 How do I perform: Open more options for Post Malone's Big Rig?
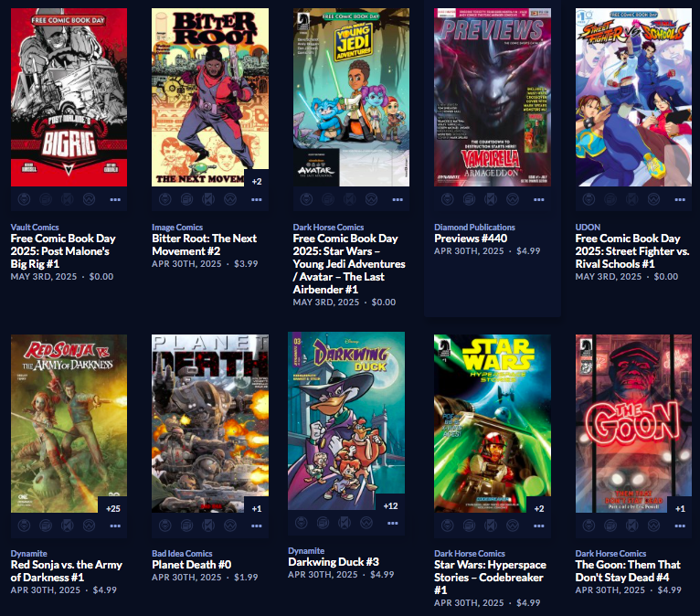click(x=115, y=199)
